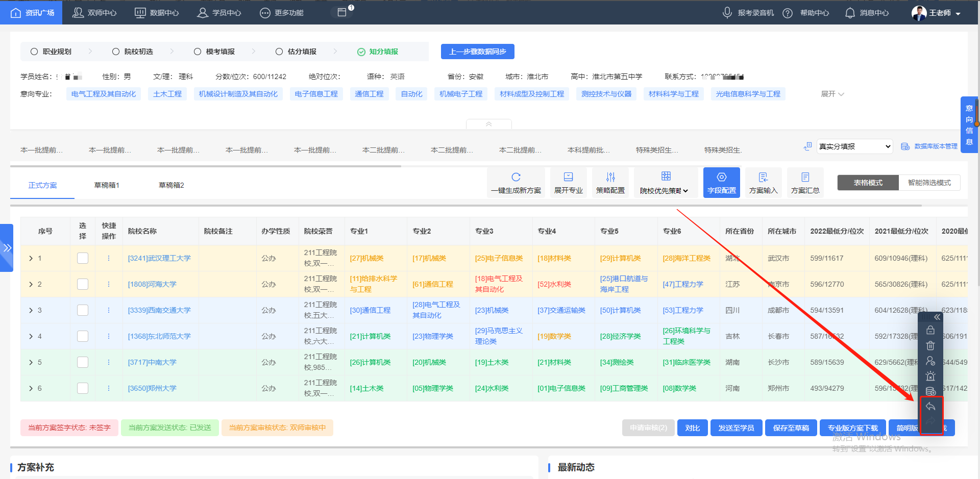Open 学员中心 from top navigation
The image size is (980, 479).
pyautogui.click(x=219, y=12)
